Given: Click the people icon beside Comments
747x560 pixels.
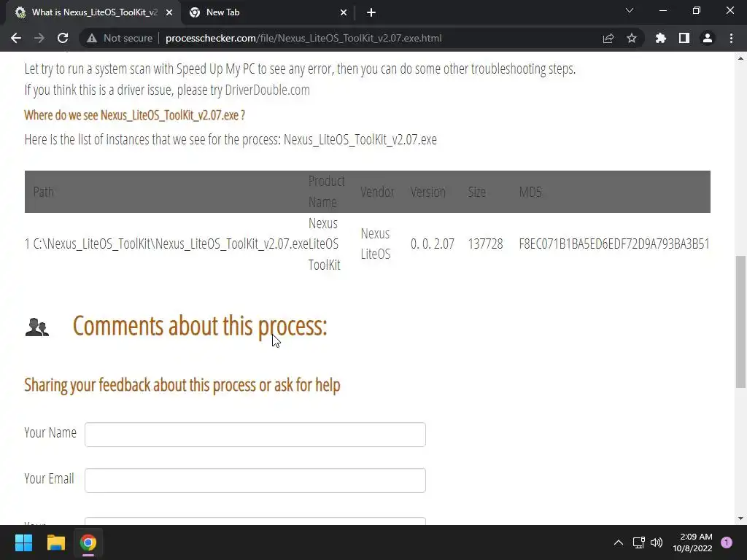Looking at the screenshot, I should tap(36, 327).
